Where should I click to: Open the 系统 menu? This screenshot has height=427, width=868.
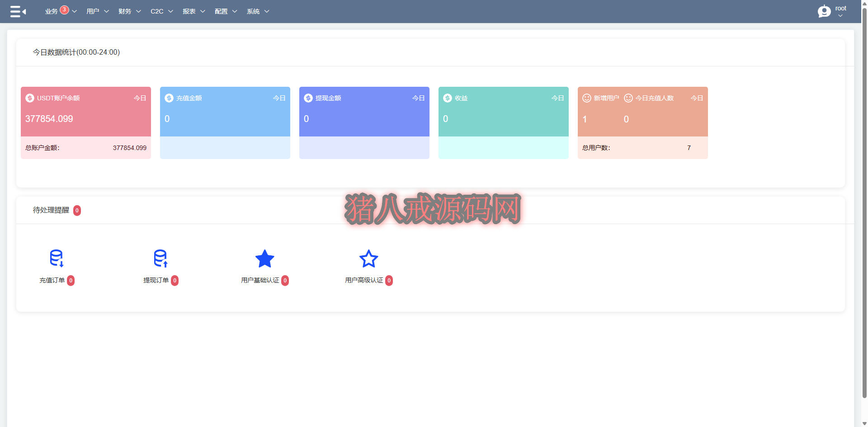coord(253,11)
